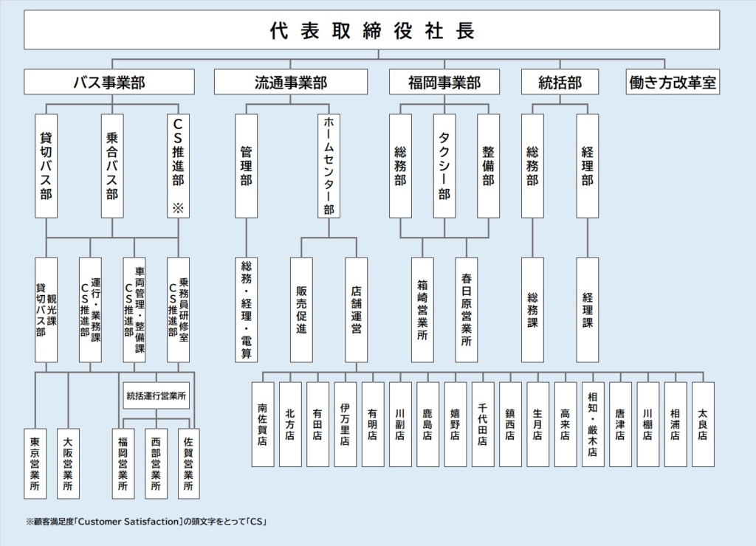Image resolution: width=756 pixels, height=546 pixels.
Task: Click the 代表取締役社長 box at top
Action: click(372, 30)
